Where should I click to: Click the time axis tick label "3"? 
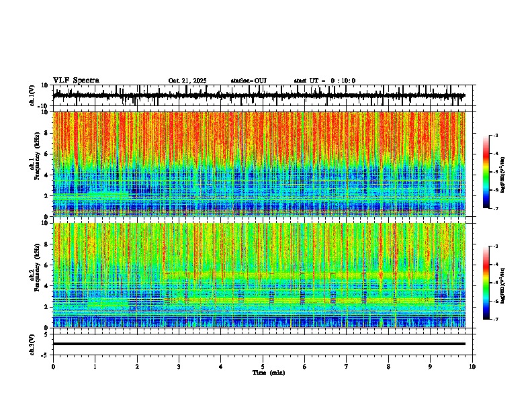[x=179, y=367]
